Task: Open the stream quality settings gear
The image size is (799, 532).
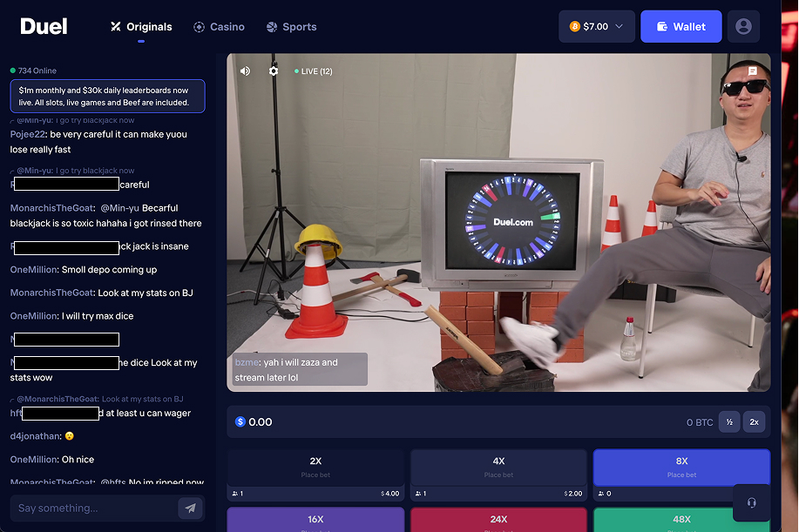Action: tap(274, 71)
